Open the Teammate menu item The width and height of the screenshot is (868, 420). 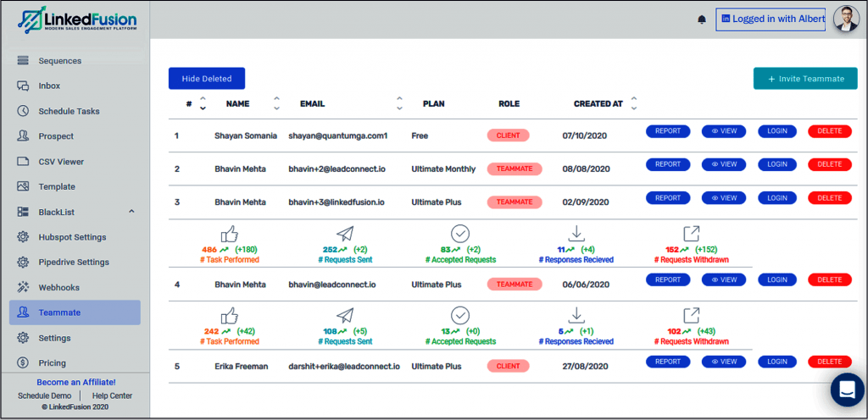75,312
